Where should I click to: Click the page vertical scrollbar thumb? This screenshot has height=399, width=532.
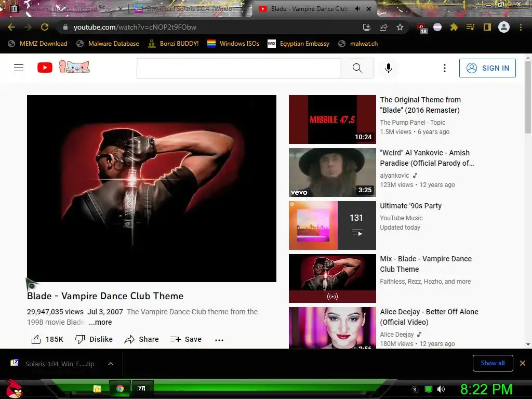click(x=528, y=97)
